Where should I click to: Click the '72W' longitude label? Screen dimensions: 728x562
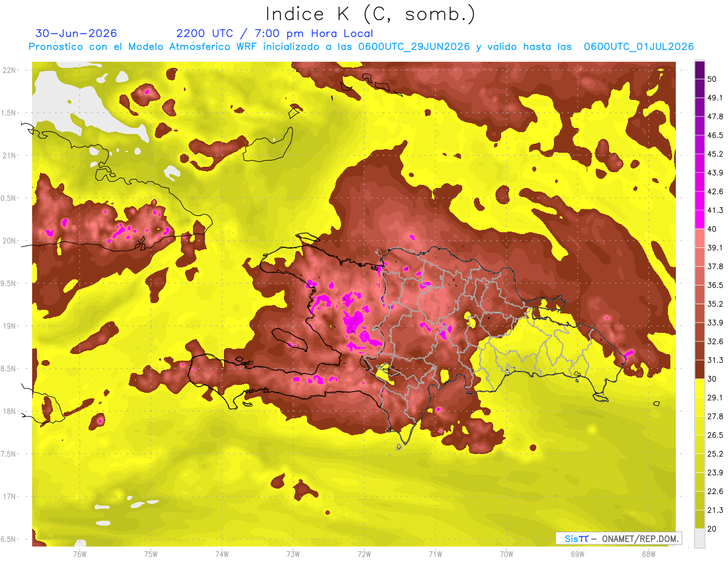click(x=364, y=554)
